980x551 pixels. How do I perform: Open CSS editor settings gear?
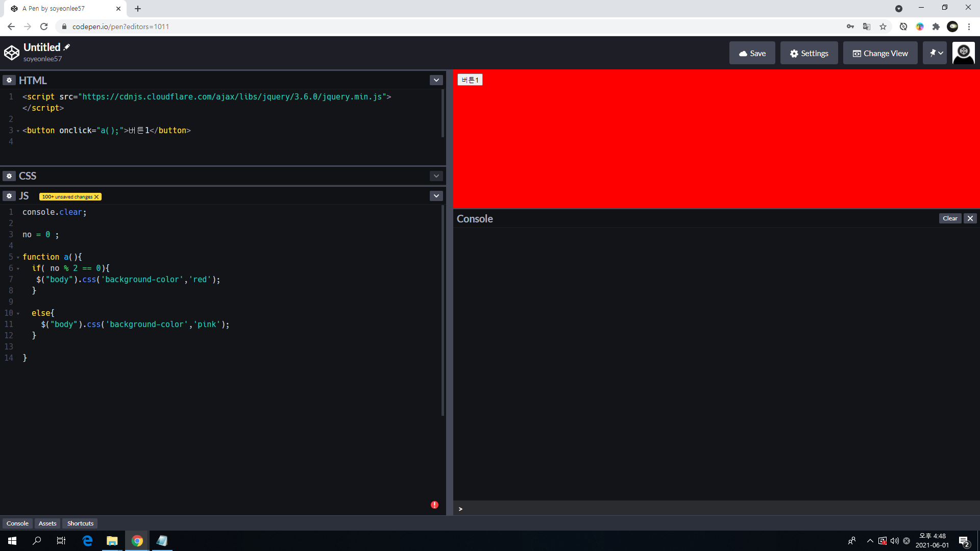(9, 176)
